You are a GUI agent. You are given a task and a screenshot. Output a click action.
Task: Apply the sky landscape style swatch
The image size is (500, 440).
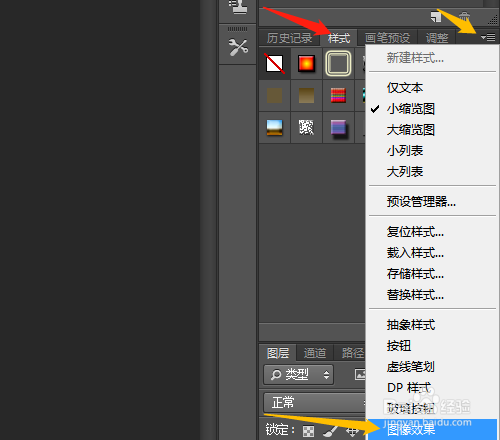click(275, 127)
